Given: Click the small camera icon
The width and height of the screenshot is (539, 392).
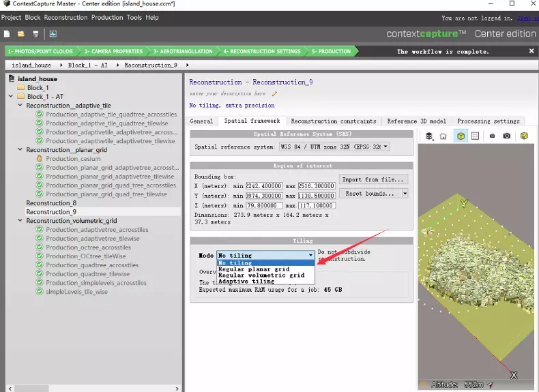Looking at the screenshot, I should (x=493, y=136).
